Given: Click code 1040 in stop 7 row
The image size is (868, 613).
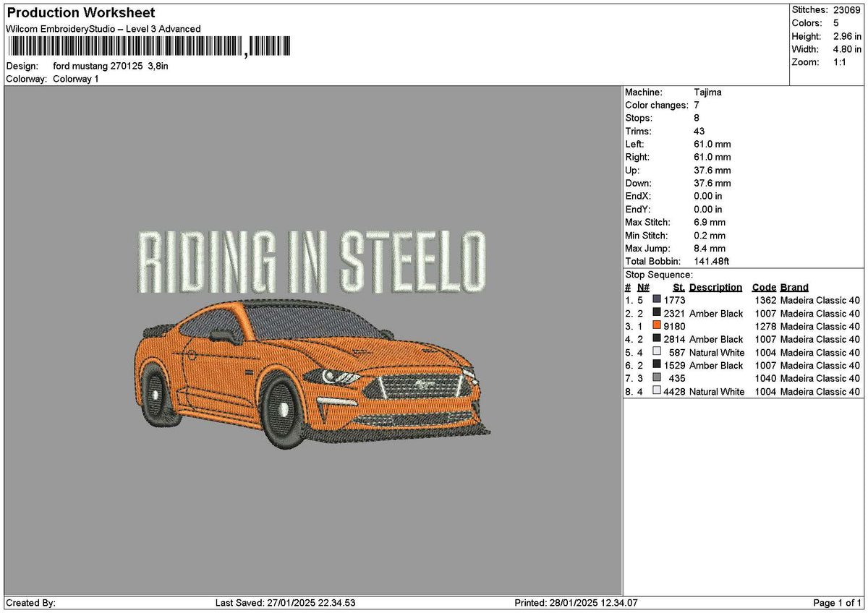Looking at the screenshot, I should tap(765, 378).
